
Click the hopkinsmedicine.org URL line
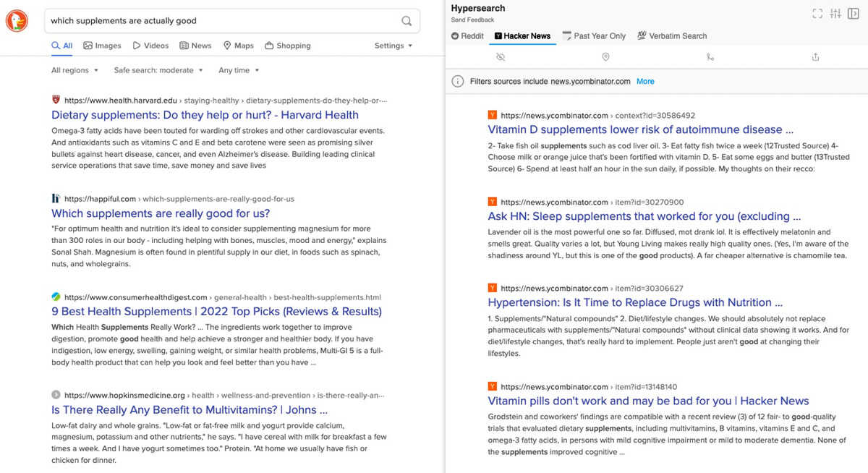coord(224,395)
